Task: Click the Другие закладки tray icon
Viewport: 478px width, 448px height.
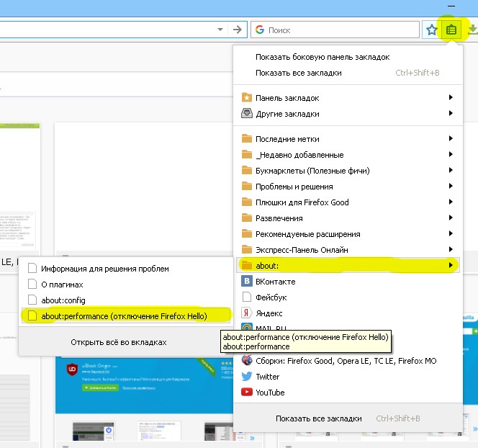Action: coord(247,114)
